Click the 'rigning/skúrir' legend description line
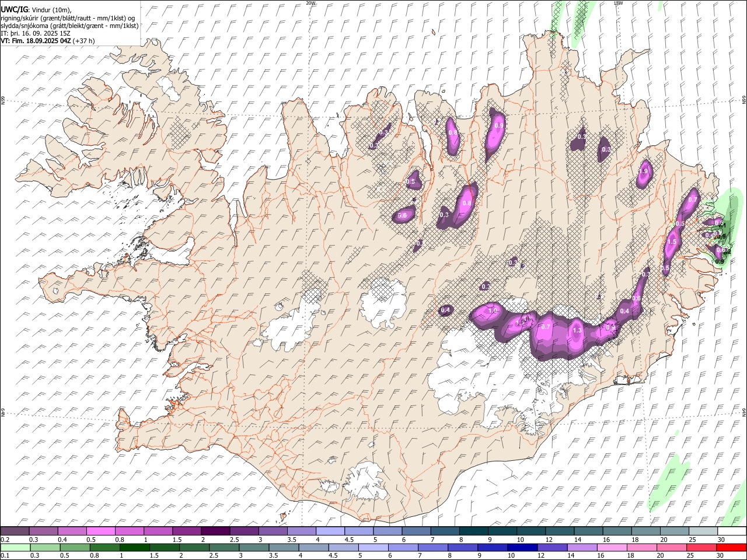This screenshot has height=560, width=747. click(68, 17)
